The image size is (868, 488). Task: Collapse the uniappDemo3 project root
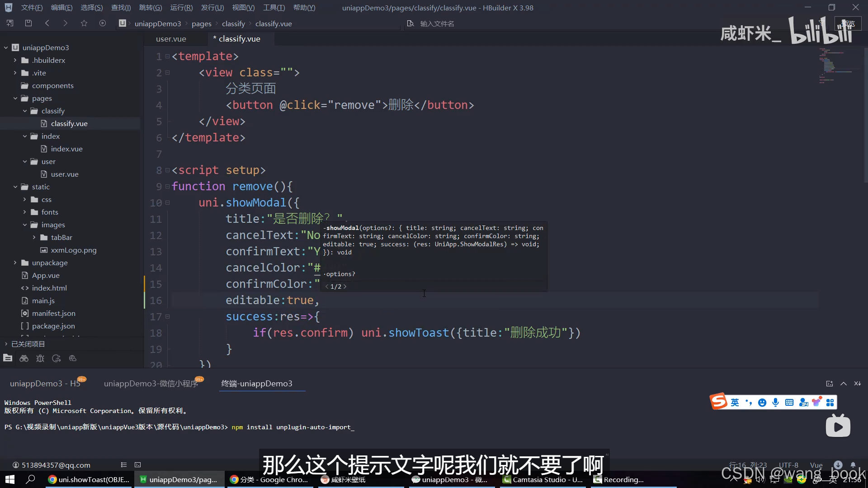pyautogui.click(x=6, y=47)
